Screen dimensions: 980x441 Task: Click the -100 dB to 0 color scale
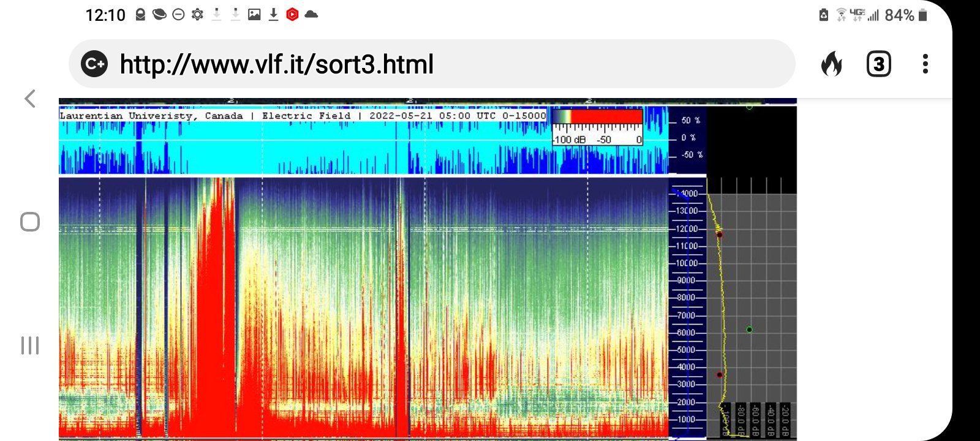(597, 127)
